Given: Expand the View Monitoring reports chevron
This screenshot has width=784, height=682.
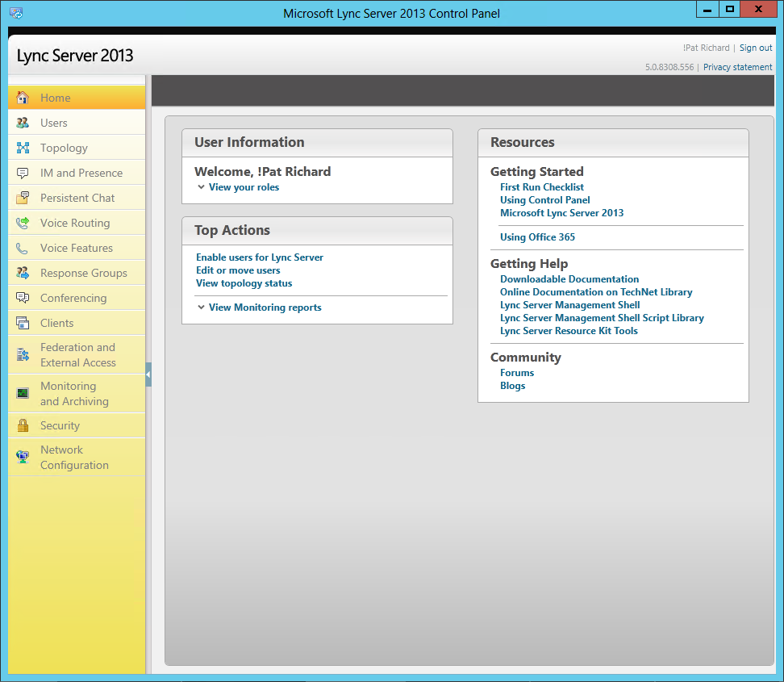Looking at the screenshot, I should pos(201,308).
